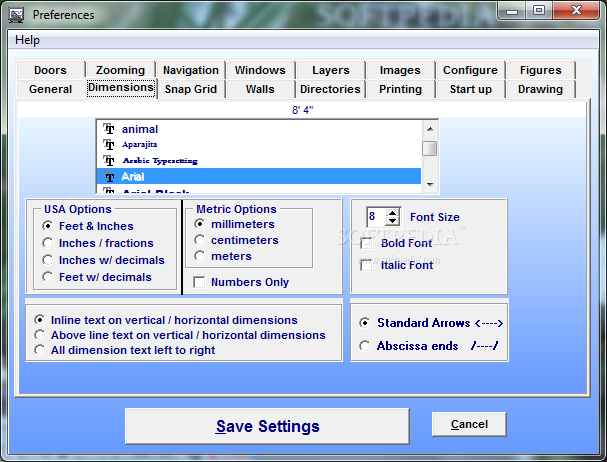This screenshot has width=607, height=462.
Task: Click the TrueType icon beside Arial font
Action: coord(109,177)
